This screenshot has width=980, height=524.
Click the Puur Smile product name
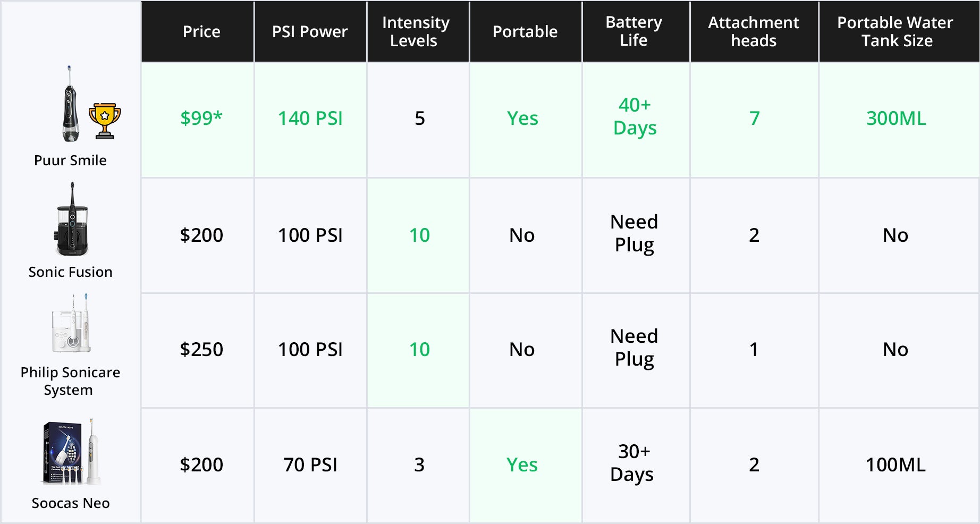point(70,160)
